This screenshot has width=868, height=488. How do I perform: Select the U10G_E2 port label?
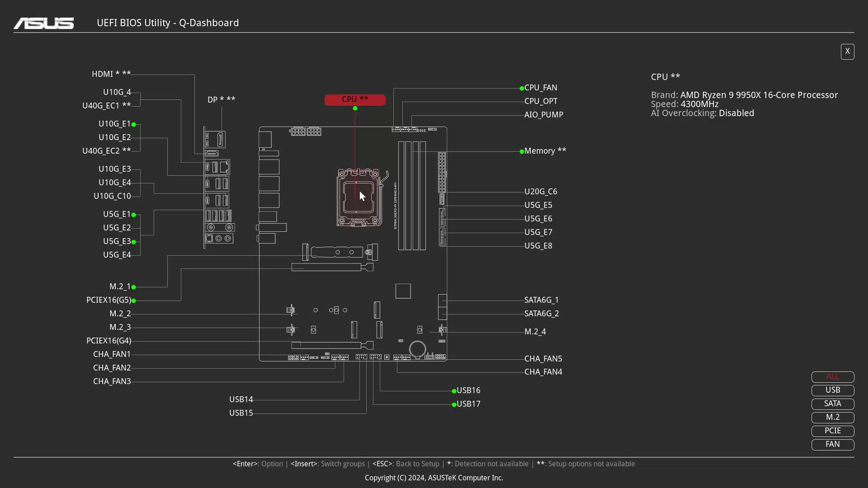[x=115, y=137]
